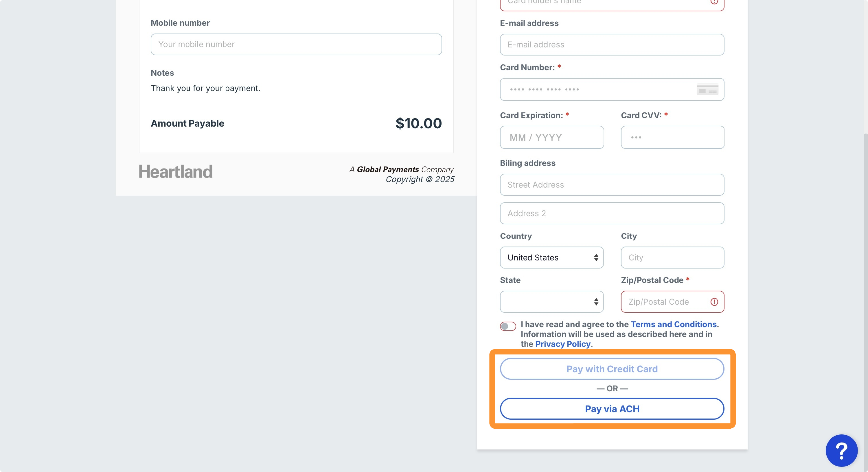Image resolution: width=868 pixels, height=472 pixels.
Task: Click the City input field
Action: click(x=673, y=258)
